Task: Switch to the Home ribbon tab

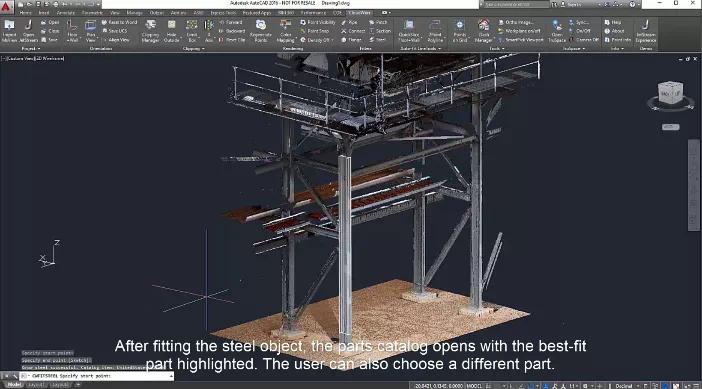Action: coord(26,13)
